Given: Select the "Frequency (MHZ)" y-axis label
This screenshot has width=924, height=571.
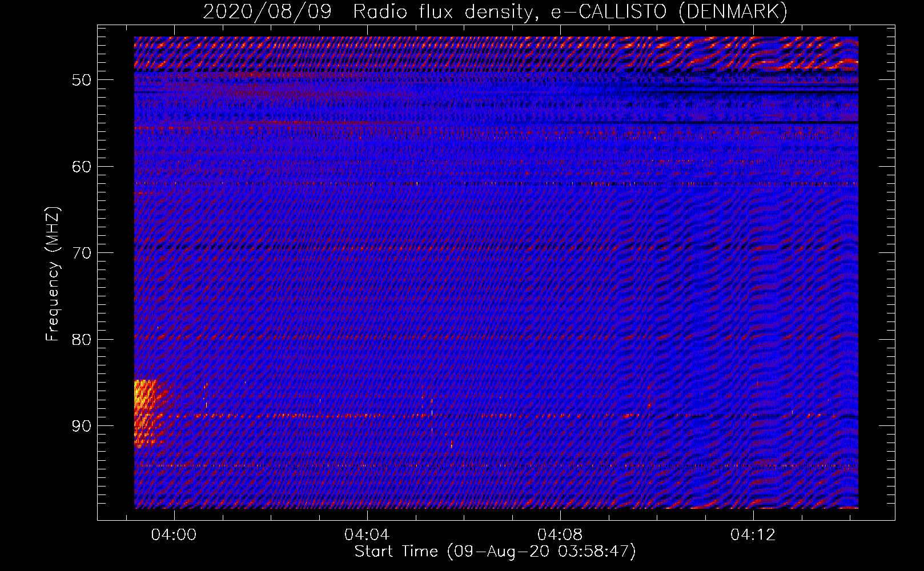Looking at the screenshot, I should pos(53,274).
